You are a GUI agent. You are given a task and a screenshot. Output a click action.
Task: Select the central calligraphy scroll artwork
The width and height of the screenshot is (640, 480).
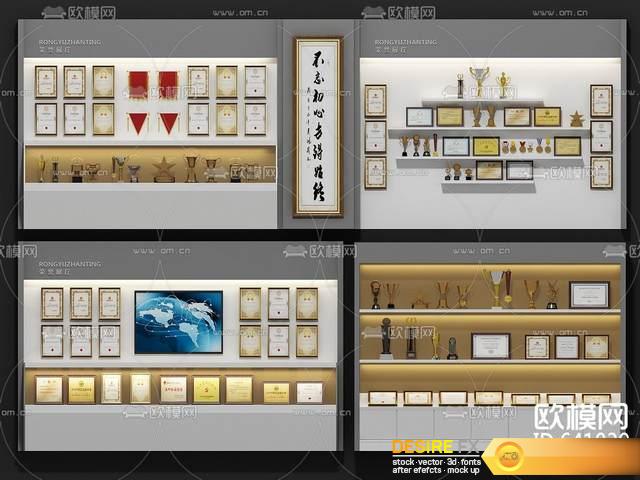pos(318,126)
